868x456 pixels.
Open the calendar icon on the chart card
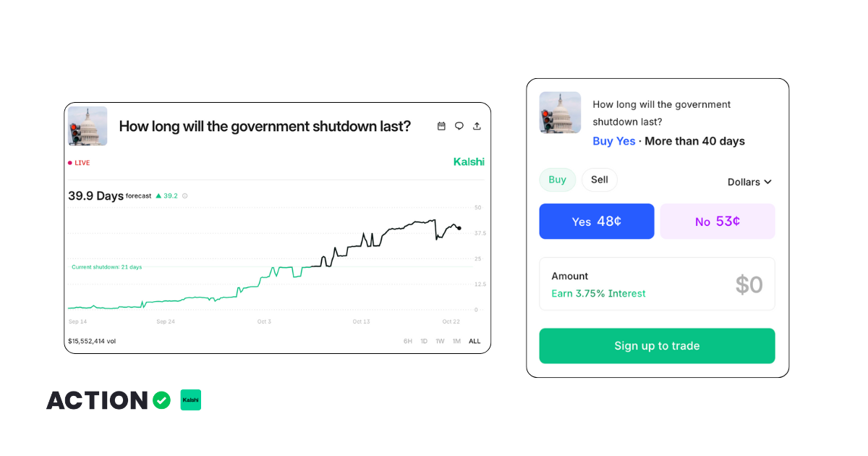[x=441, y=126]
